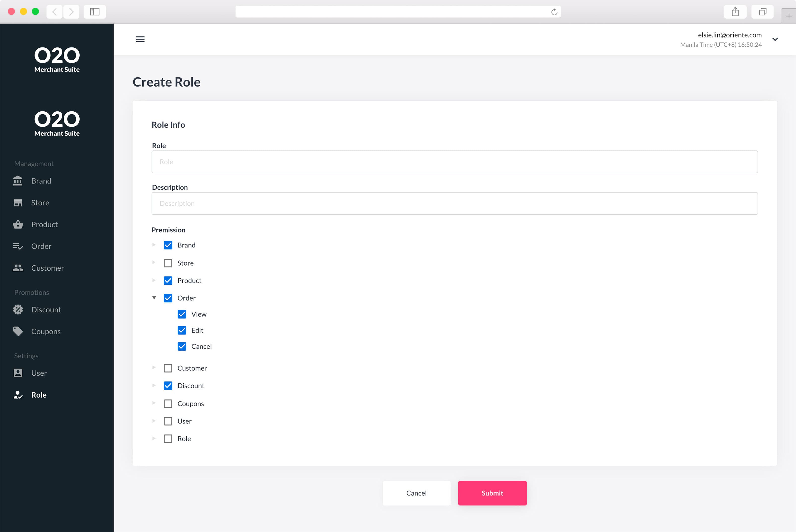Click the Discount badge icon in sidebar
Image resolution: width=796 pixels, height=532 pixels.
pos(18,309)
